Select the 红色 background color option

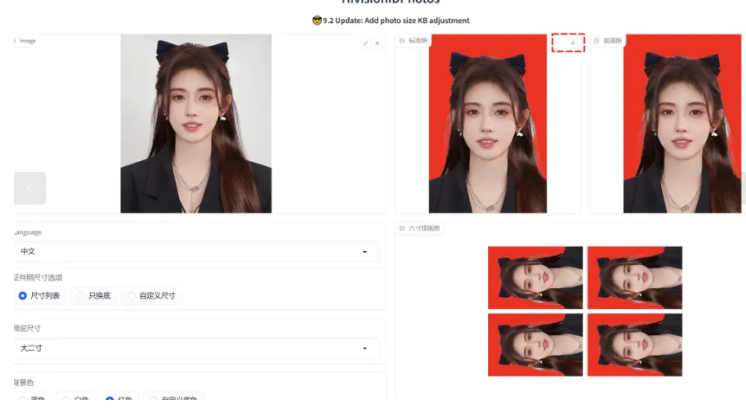coord(110,399)
